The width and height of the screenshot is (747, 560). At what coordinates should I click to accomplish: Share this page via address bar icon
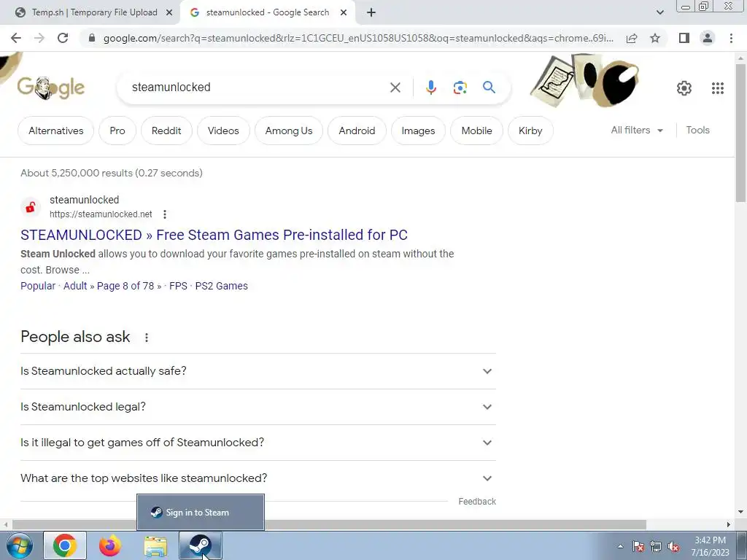[x=632, y=38]
